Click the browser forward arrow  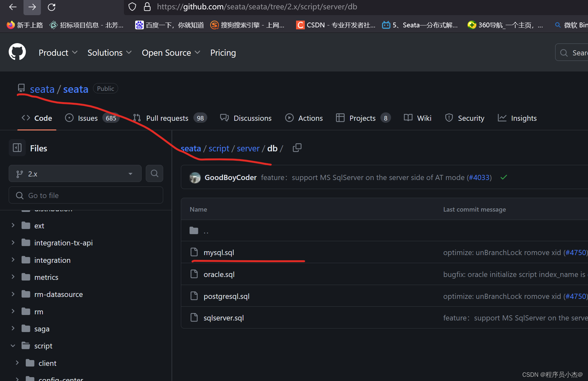coord(32,7)
